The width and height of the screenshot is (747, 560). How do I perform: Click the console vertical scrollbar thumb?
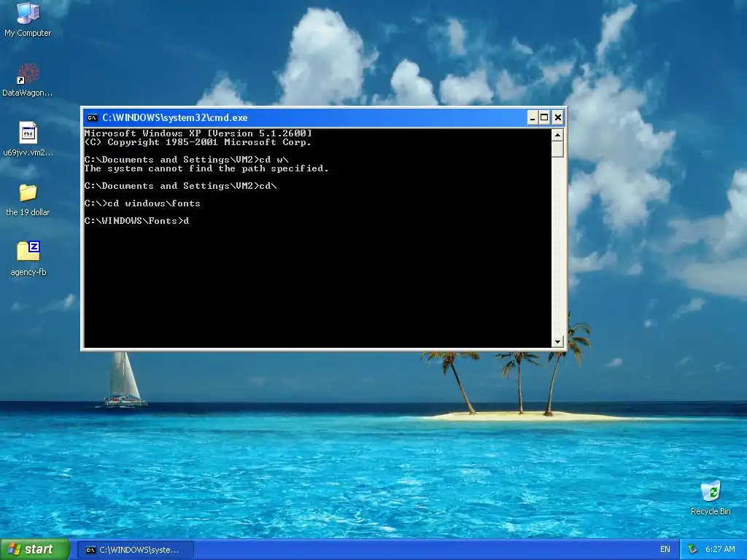point(557,149)
